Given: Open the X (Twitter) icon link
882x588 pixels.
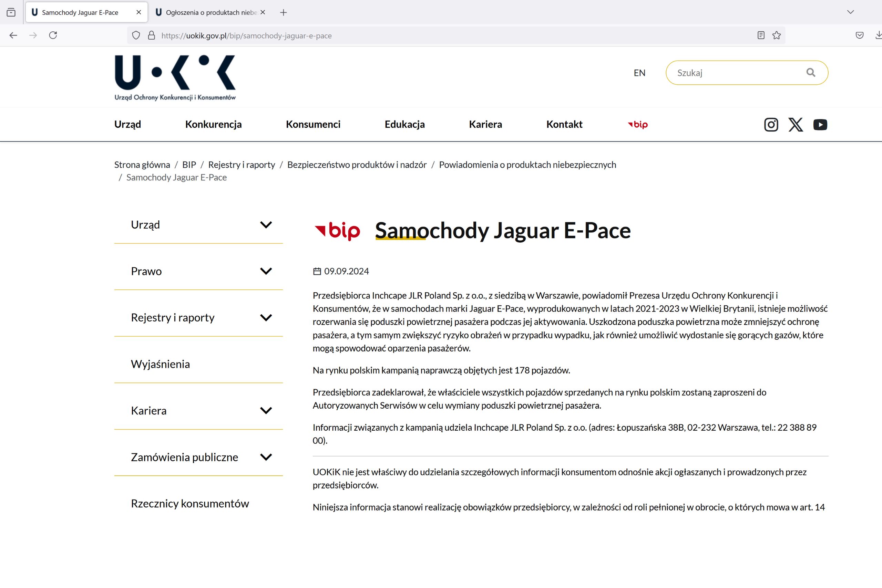Looking at the screenshot, I should tap(796, 125).
